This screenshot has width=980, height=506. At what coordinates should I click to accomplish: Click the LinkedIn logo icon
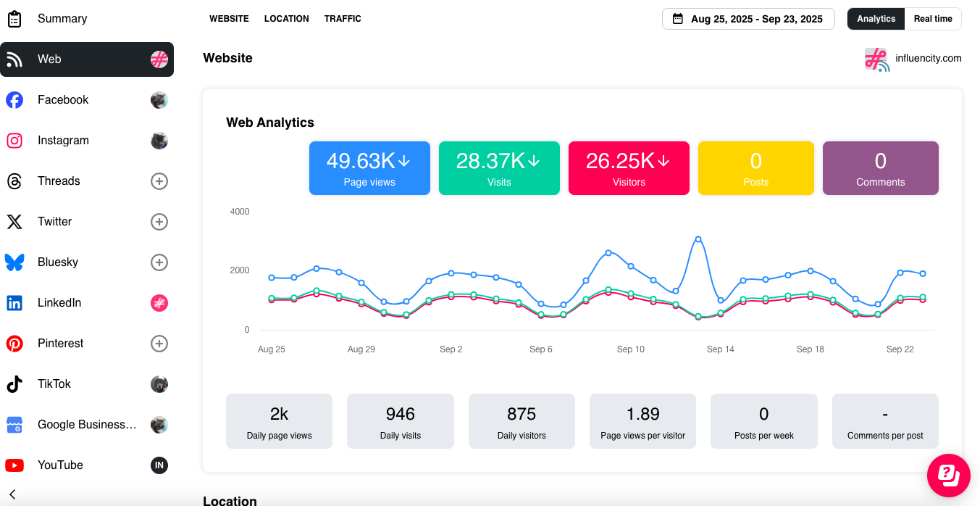tap(14, 303)
